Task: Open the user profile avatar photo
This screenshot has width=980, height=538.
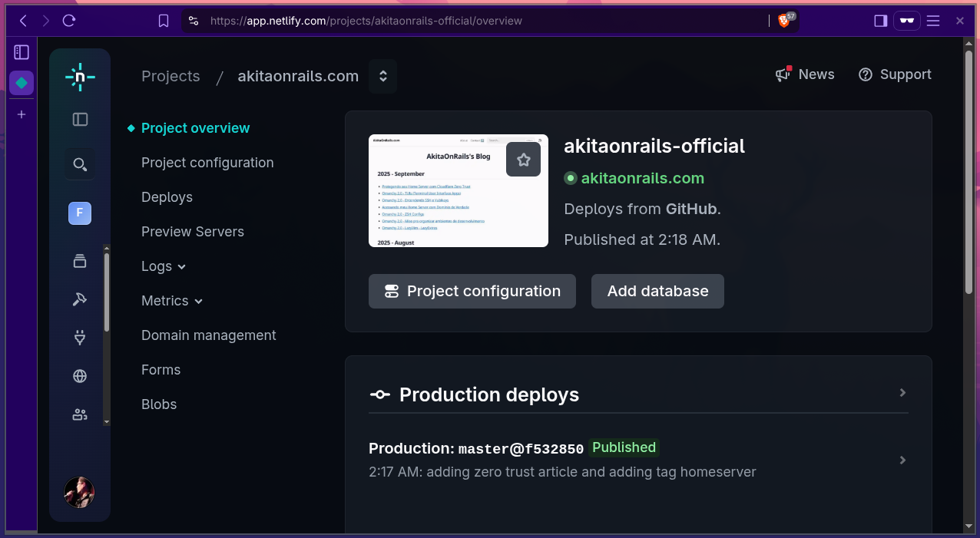Action: point(79,492)
